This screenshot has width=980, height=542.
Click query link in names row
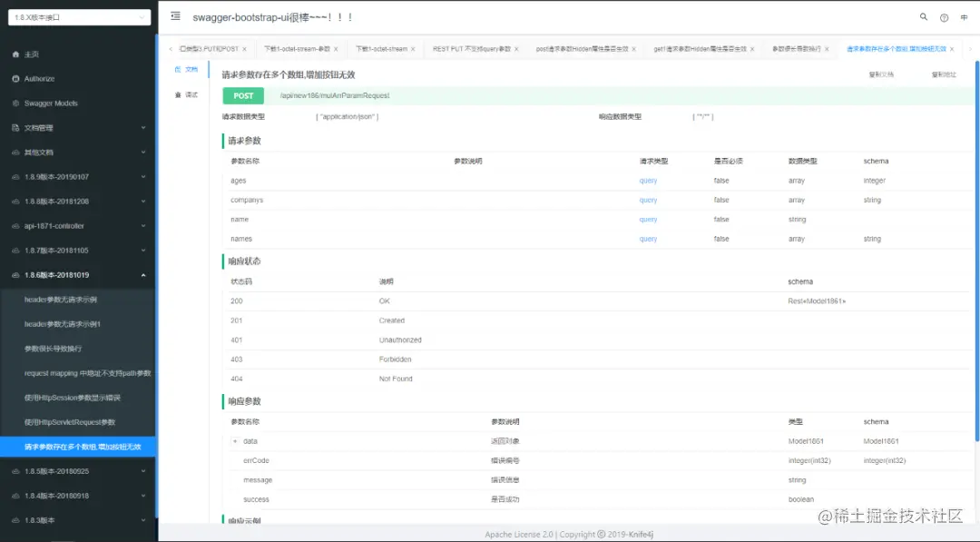tap(648, 239)
